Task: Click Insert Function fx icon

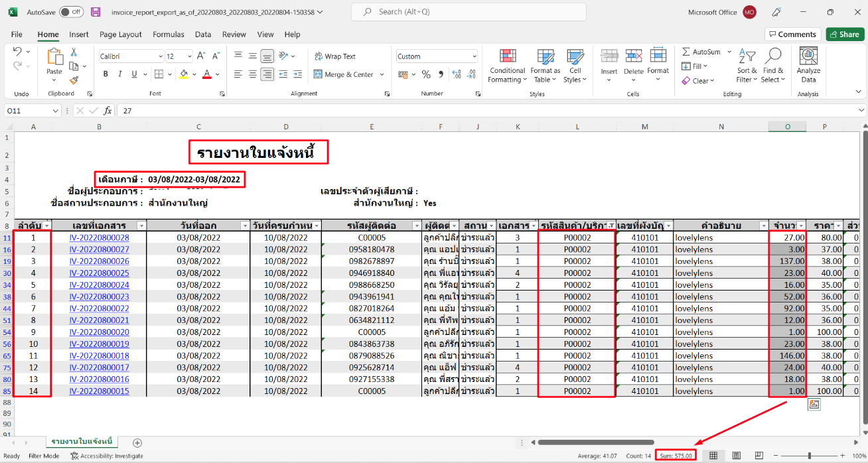Action: click(x=106, y=111)
